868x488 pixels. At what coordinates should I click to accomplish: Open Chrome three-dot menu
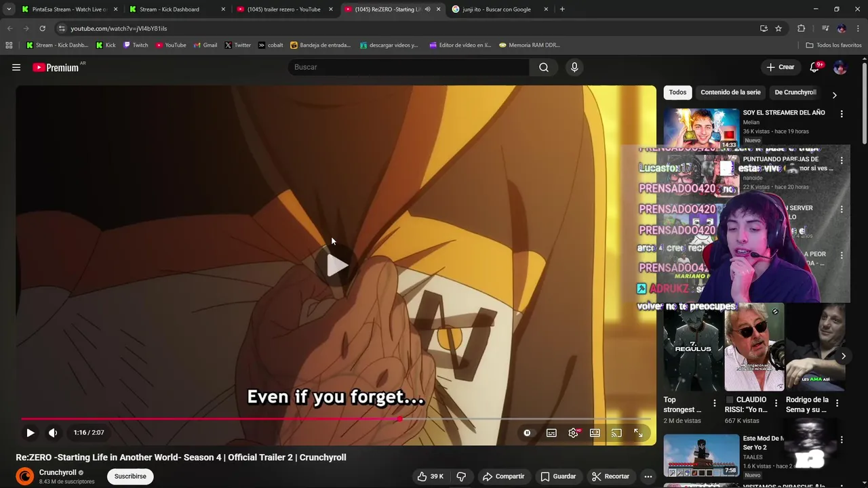[x=859, y=28]
